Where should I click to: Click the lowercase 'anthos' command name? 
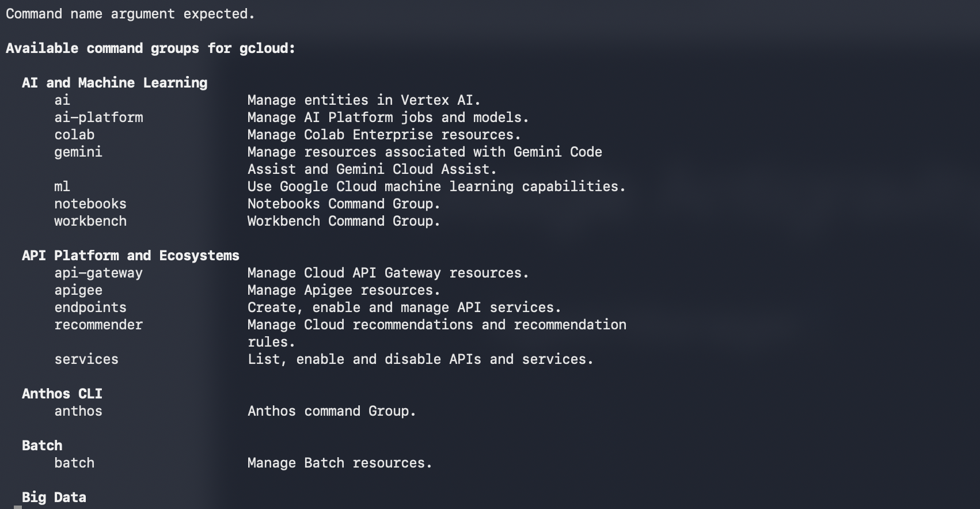(x=78, y=411)
